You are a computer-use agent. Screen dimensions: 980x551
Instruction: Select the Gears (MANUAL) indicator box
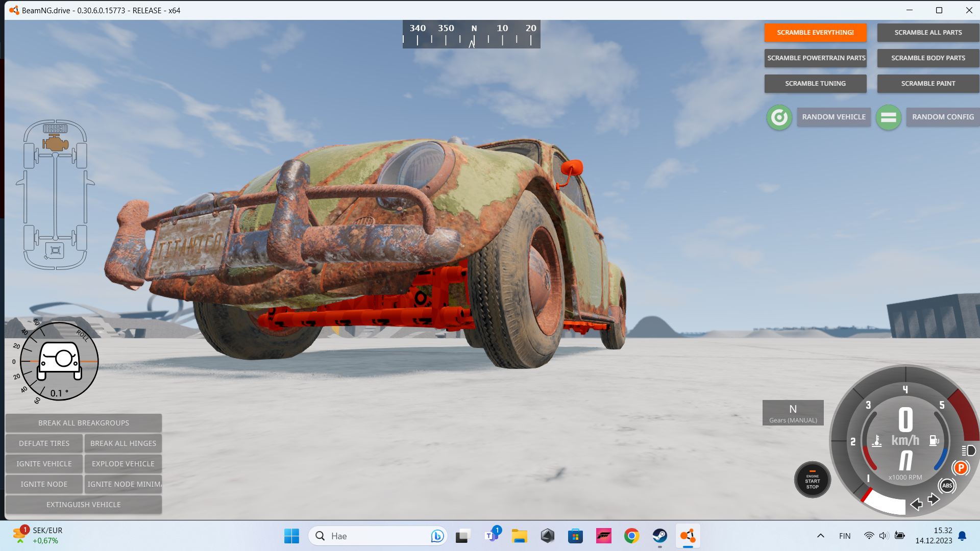pos(793,413)
